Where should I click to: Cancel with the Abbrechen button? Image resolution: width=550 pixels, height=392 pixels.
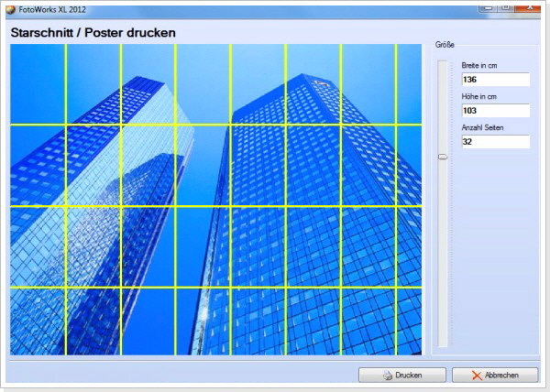click(497, 376)
